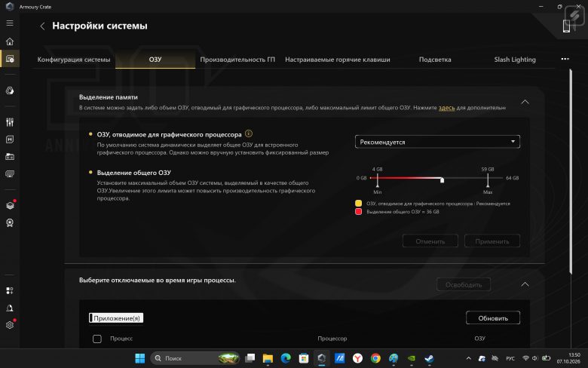
Task: Go back with the arrow beside Настройки системы
Action: click(42, 26)
